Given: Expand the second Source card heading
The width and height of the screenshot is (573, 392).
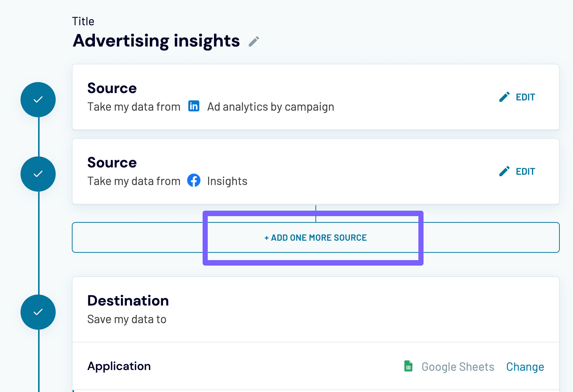Looking at the screenshot, I should (112, 163).
